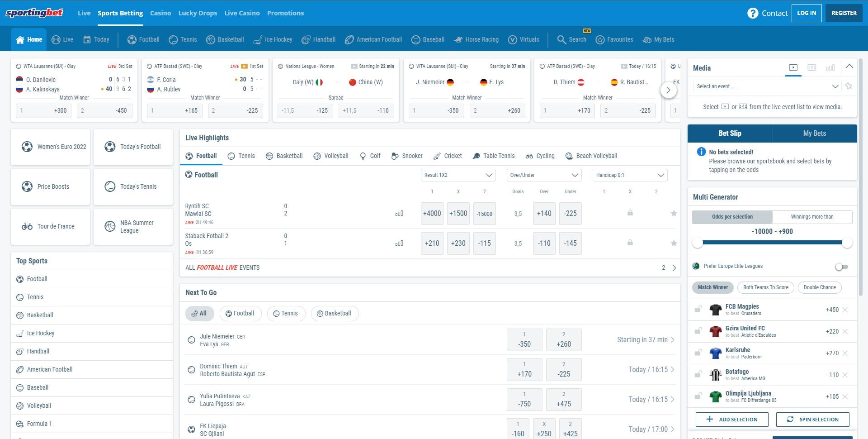The height and width of the screenshot is (439, 868).
Task: Collapse the Media panel
Action: coord(849,67)
